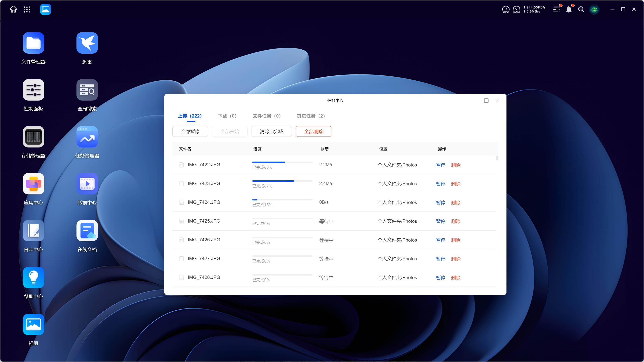Viewport: 644px width, 362px height.
Task: Pause the waiting IMG_7425.JPG task
Action: coord(441,221)
